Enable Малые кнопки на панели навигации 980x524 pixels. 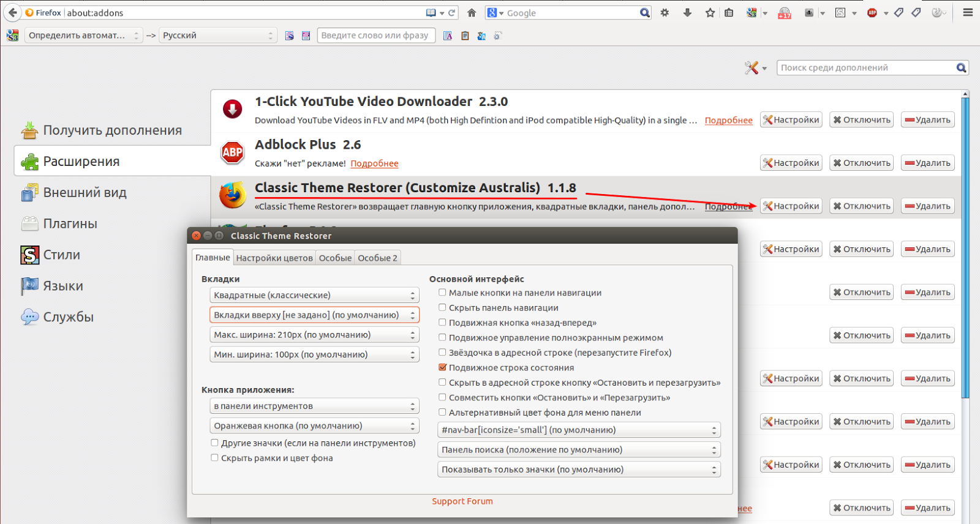coord(442,293)
